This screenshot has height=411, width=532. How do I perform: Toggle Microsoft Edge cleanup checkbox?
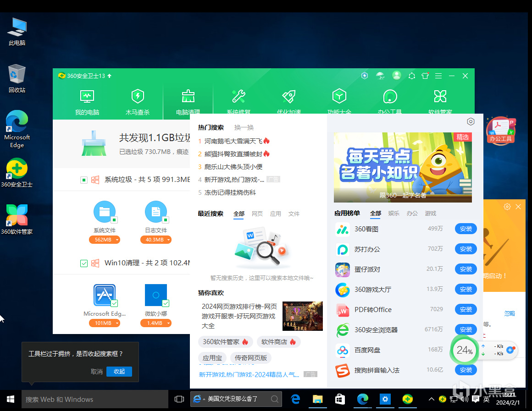114,303
